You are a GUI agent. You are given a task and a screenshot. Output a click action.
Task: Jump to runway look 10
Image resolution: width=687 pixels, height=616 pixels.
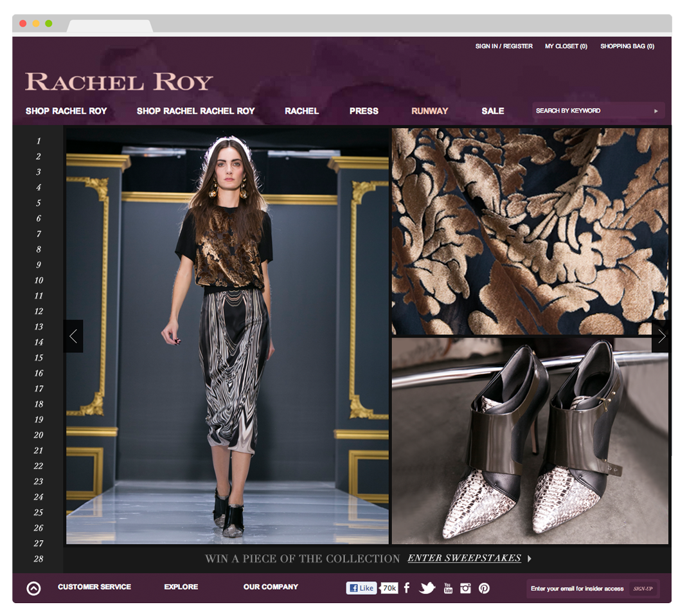click(39, 280)
